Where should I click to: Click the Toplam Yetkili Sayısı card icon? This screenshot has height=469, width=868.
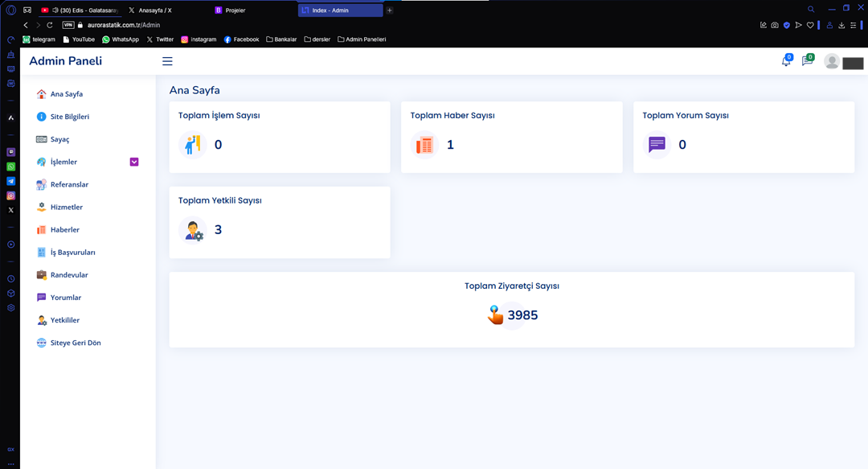pyautogui.click(x=193, y=230)
